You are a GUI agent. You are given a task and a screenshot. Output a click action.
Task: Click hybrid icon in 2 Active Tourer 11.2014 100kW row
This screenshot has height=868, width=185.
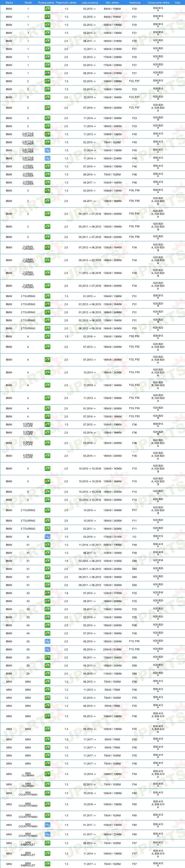click(48, 150)
